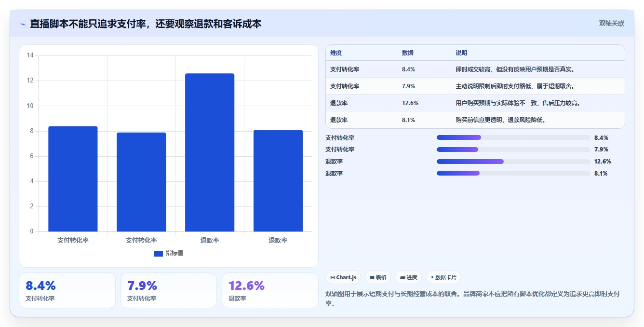
Task: Click table cell 8.4%
Action: click(409, 69)
